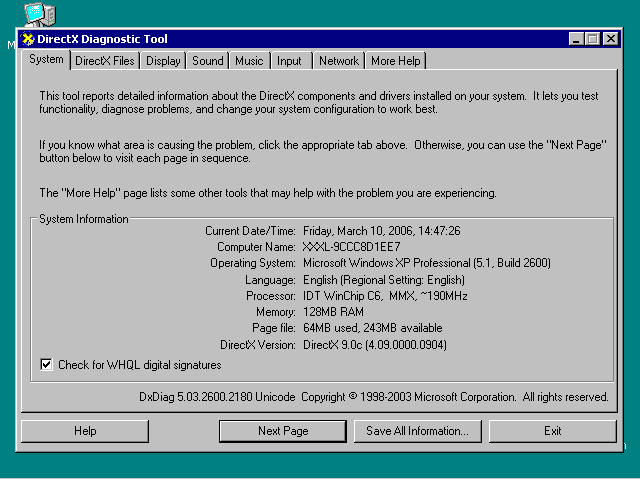Open the My Computer desktop icon
Image resolution: width=640 pixels, height=480 pixels.
(x=40, y=14)
